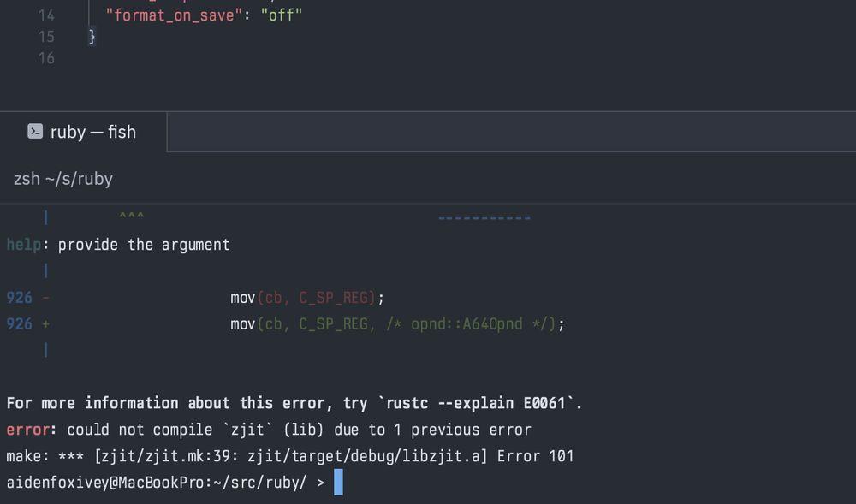Select the closing brace on line 15
Image resolution: width=856 pixels, height=504 pixels.
pyautogui.click(x=91, y=37)
